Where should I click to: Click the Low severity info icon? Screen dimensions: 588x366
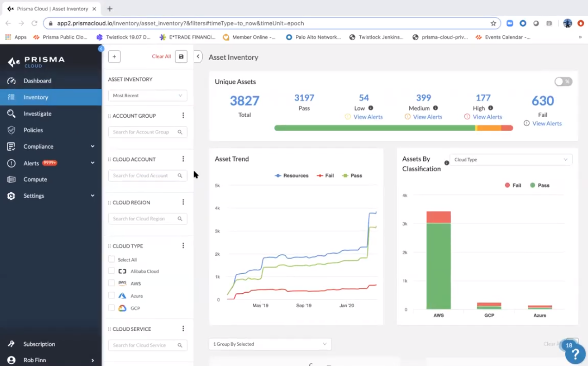pos(370,108)
